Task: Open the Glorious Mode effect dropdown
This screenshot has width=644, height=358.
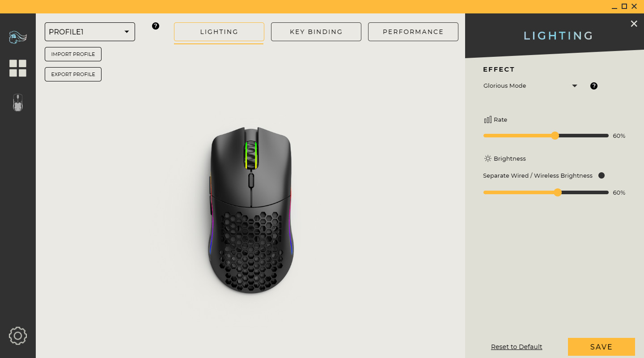Action: (x=531, y=86)
